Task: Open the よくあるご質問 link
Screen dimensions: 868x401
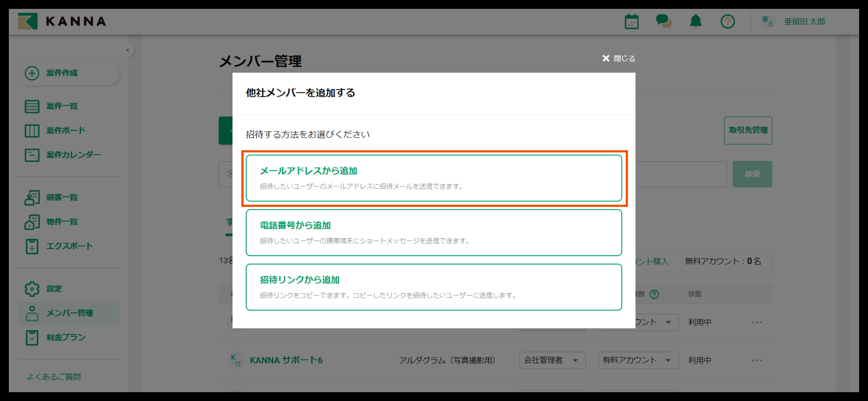Action: click(54, 377)
